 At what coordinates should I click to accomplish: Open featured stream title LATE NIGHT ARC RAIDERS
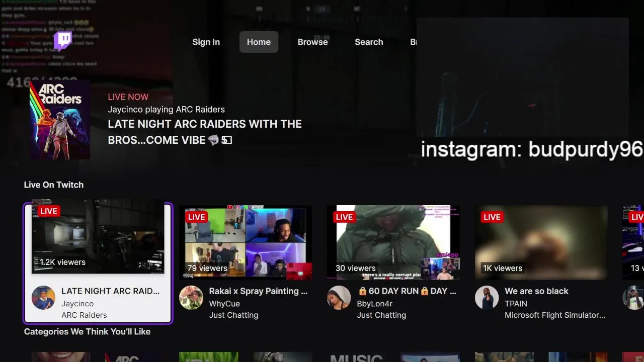click(205, 132)
